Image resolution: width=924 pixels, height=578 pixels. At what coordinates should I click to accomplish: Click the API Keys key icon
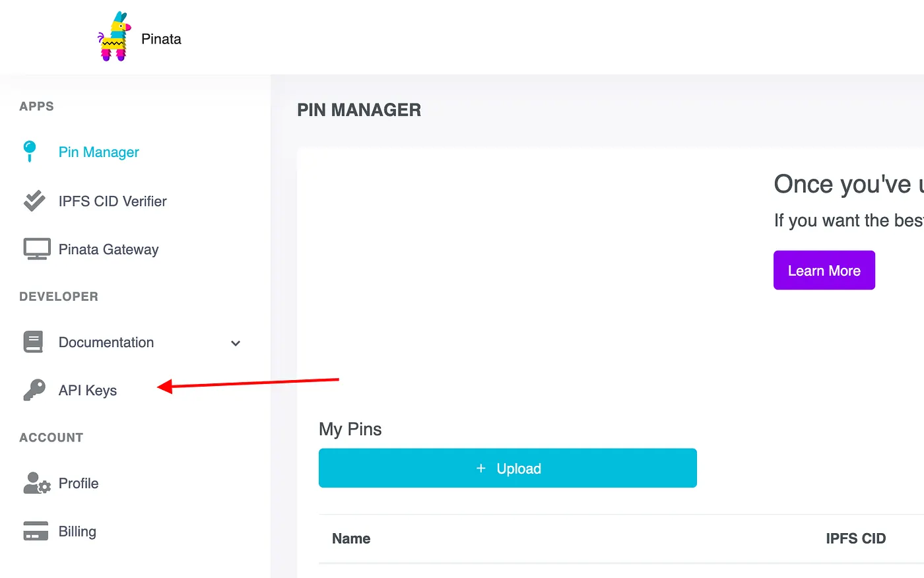[34, 390]
